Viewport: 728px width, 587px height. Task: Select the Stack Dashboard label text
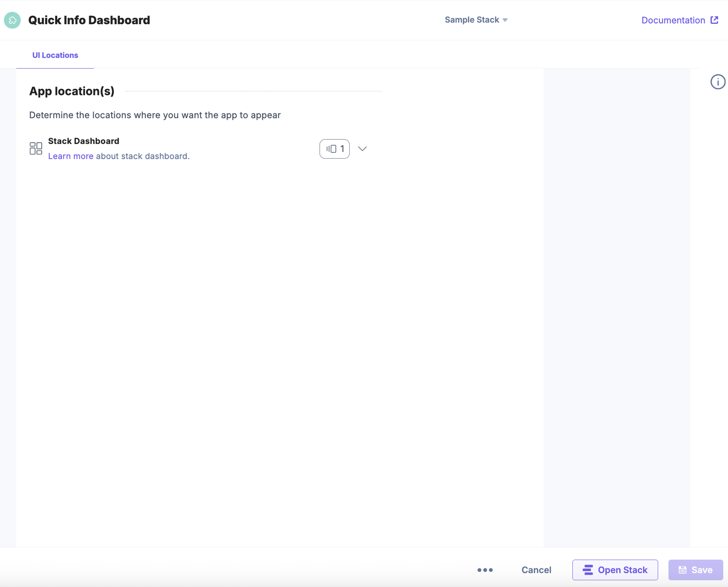pos(84,141)
